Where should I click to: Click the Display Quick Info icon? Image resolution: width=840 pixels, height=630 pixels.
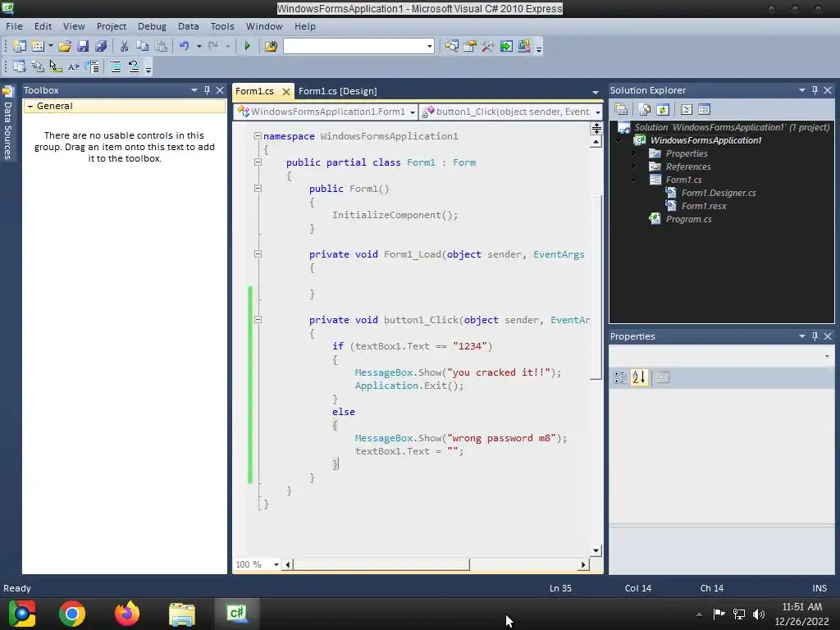56,66
